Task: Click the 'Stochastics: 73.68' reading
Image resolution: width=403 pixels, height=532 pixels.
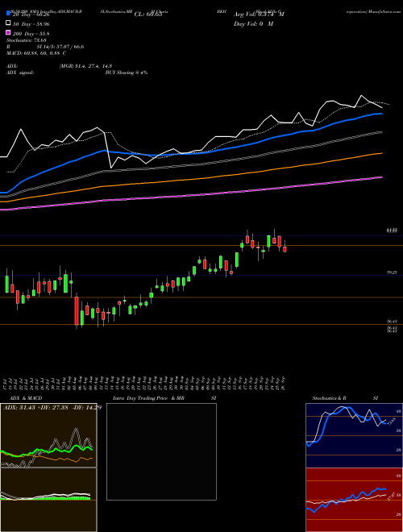Action: [26, 40]
